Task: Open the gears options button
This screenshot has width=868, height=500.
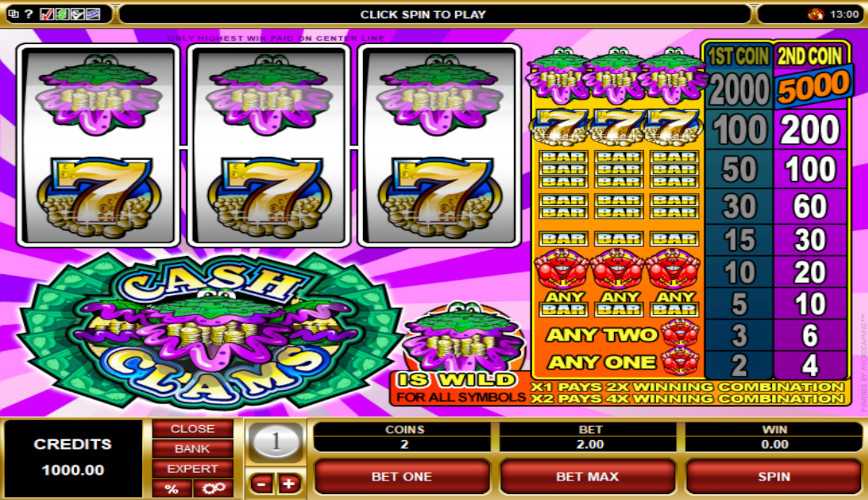Action: pos(213,488)
